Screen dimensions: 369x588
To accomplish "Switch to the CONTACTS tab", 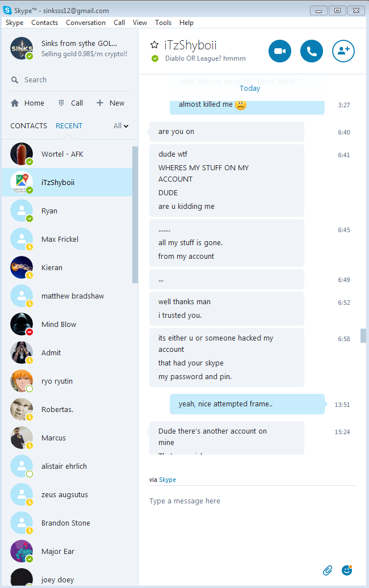I will coord(29,126).
